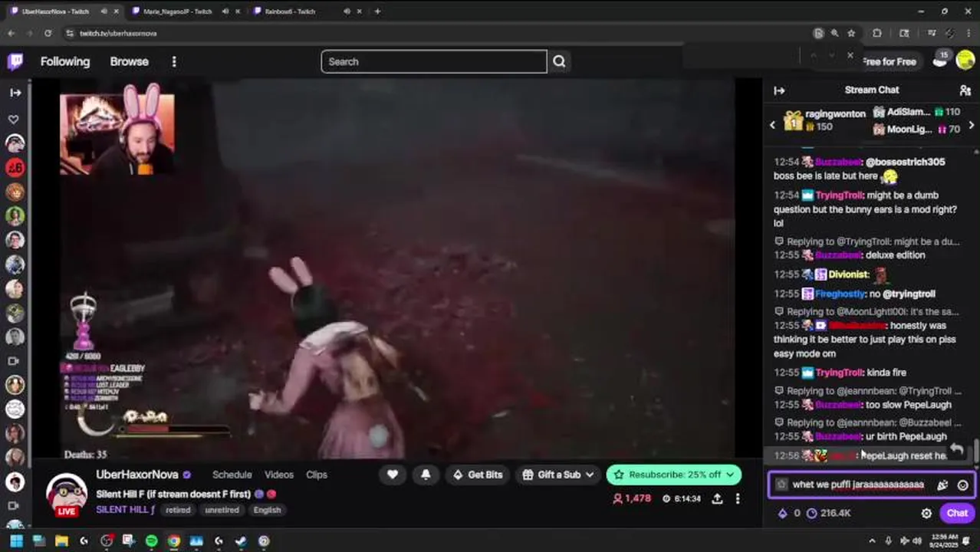The width and height of the screenshot is (980, 552).
Task: Switch to the Marie_NaganoJP Twitch tab
Action: (177, 11)
